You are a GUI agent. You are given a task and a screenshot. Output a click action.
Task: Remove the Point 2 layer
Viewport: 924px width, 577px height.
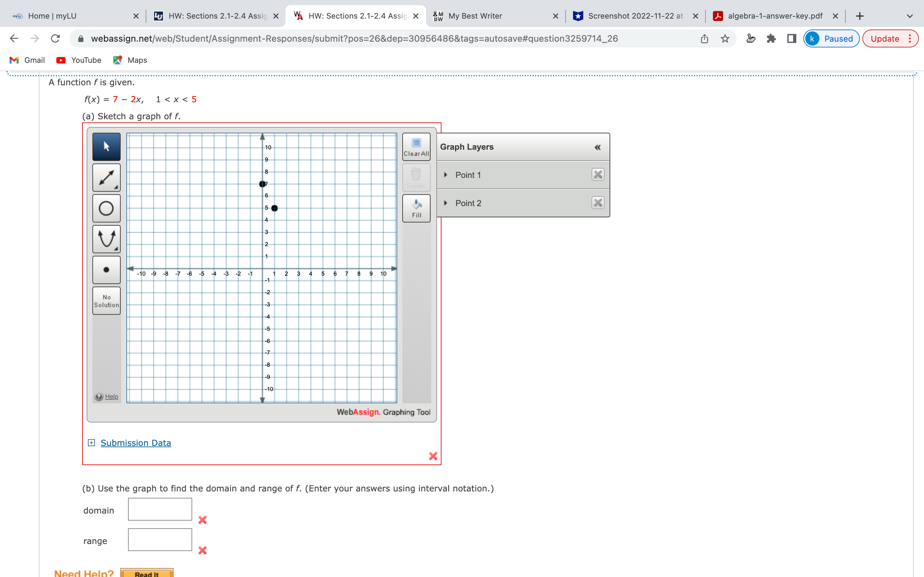click(597, 203)
